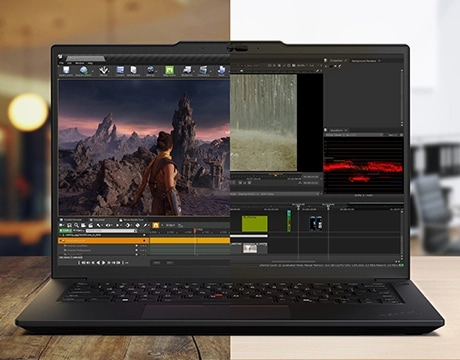Screen dimensions: 460x360
Task: Select the green clip on the timeline
Action: [x=255, y=224]
